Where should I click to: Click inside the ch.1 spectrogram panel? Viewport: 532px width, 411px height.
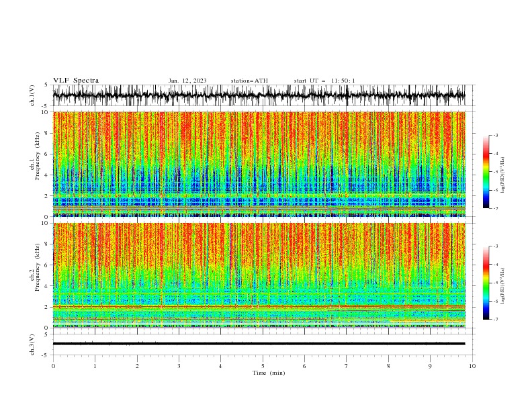(x=259, y=164)
